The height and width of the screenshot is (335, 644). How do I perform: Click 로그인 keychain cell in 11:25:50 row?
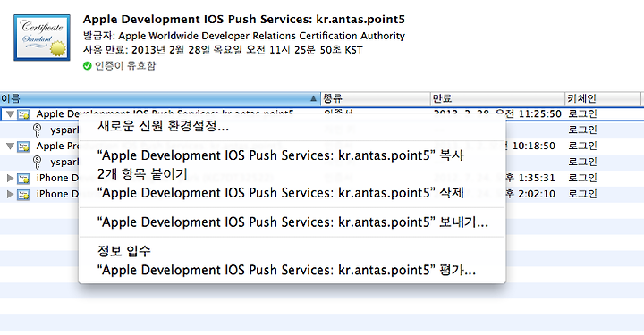(x=582, y=114)
